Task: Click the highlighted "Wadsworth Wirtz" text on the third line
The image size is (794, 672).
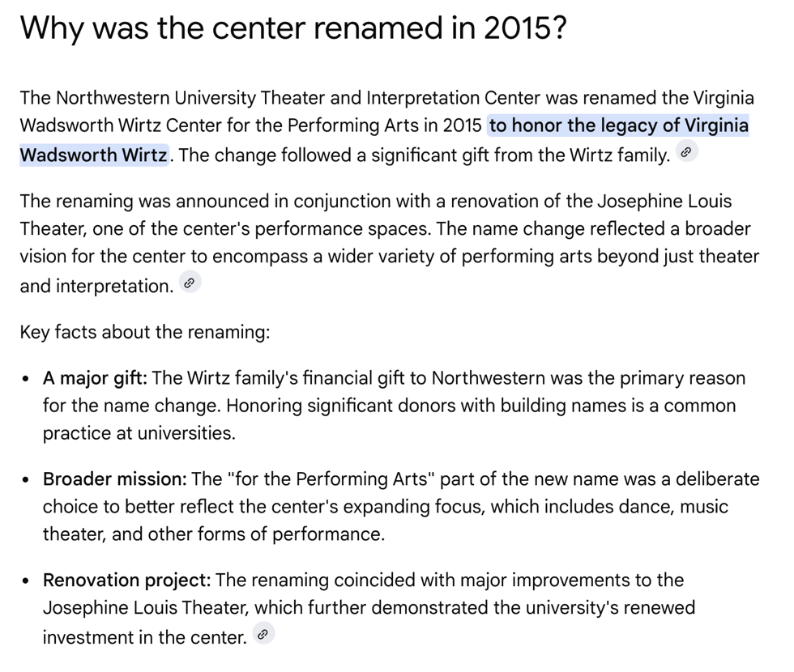Action: pyautogui.click(x=93, y=155)
